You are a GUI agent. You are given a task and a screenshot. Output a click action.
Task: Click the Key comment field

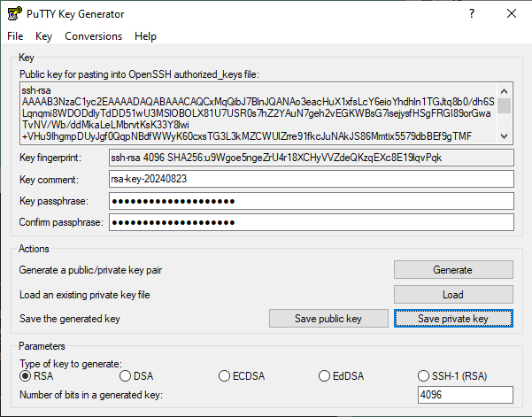(x=311, y=179)
